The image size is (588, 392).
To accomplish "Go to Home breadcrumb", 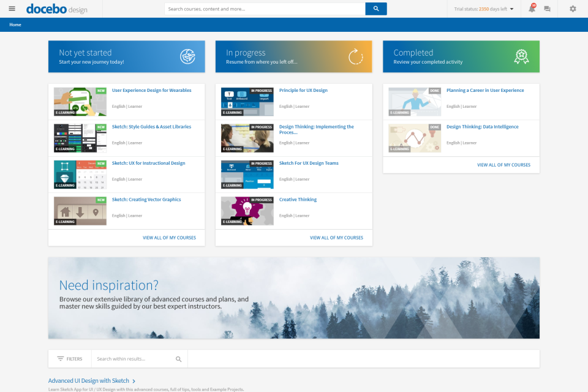I will pos(15,24).
